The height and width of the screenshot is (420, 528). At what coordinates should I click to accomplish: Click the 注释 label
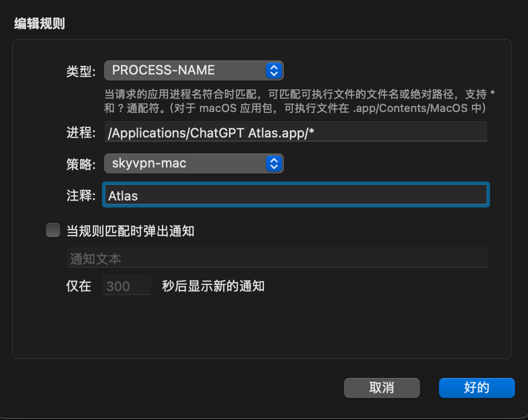pyautogui.click(x=80, y=195)
